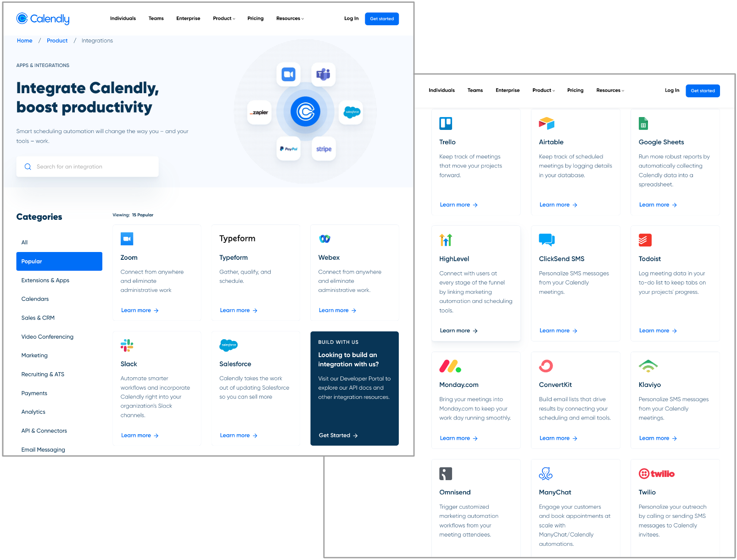Open the Product dropdown in right-side header

pos(543,90)
